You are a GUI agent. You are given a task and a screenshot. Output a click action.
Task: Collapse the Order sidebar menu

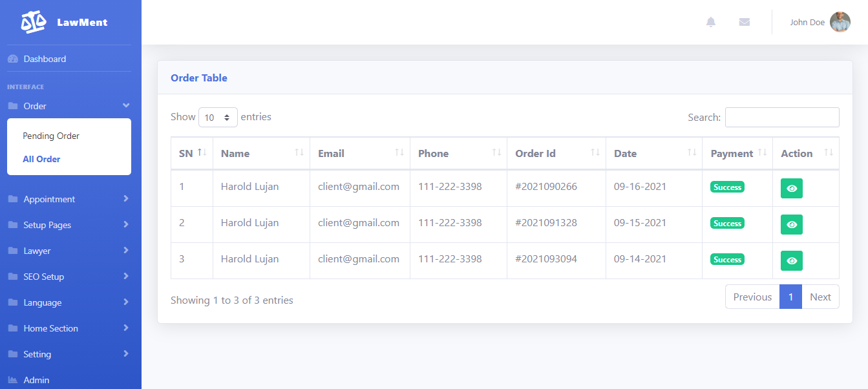126,105
